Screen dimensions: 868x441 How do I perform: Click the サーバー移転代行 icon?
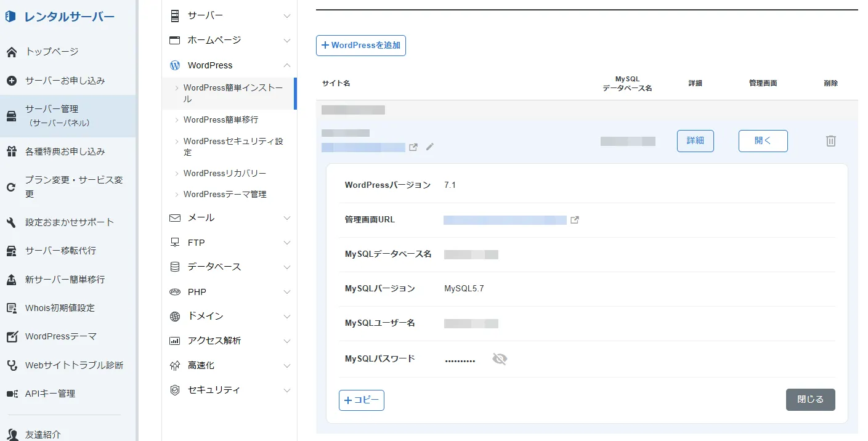point(11,251)
